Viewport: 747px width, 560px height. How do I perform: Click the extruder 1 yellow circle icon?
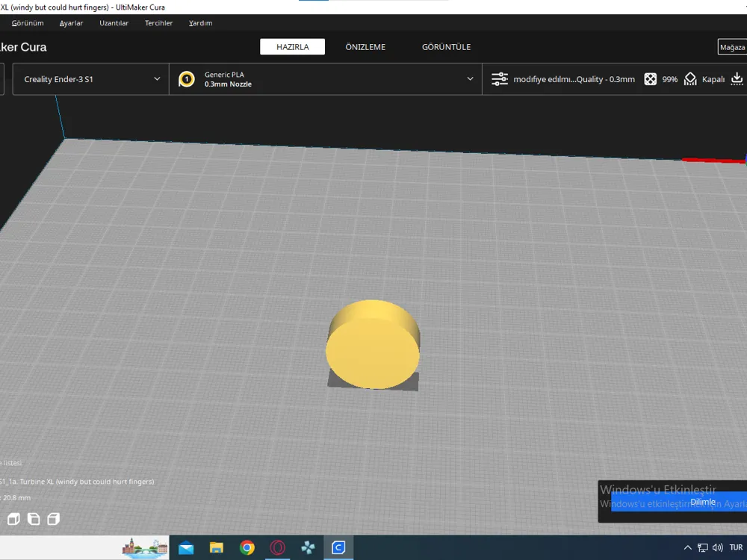coord(187,79)
